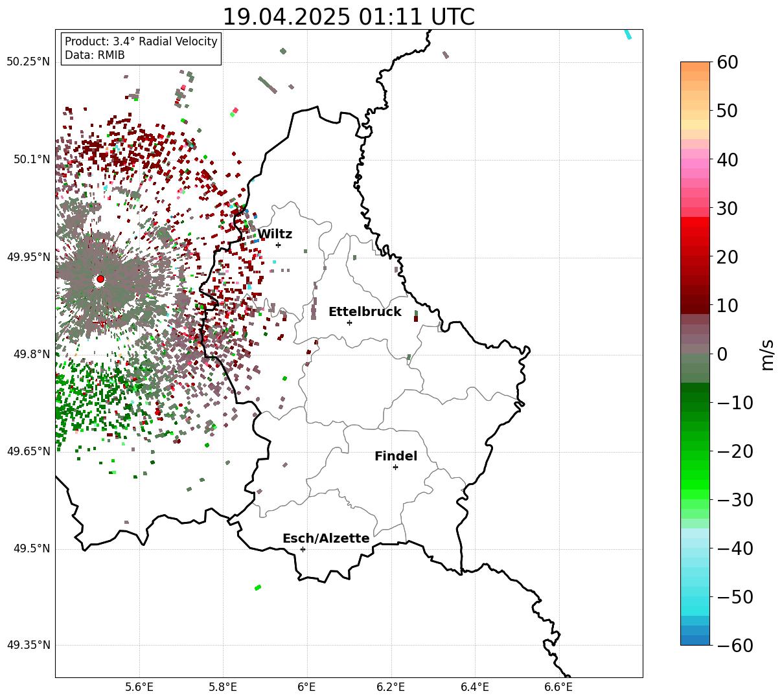Click the title 19.04.2025 01:11 UTC
782x700 pixels.
tap(349, 16)
